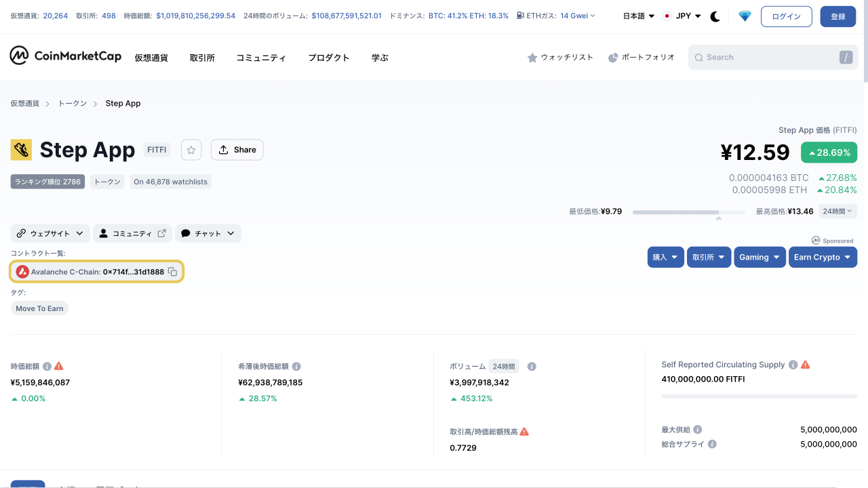Click the 時価総額 total market cap link
This screenshot has height=488, width=868.
point(196,16)
